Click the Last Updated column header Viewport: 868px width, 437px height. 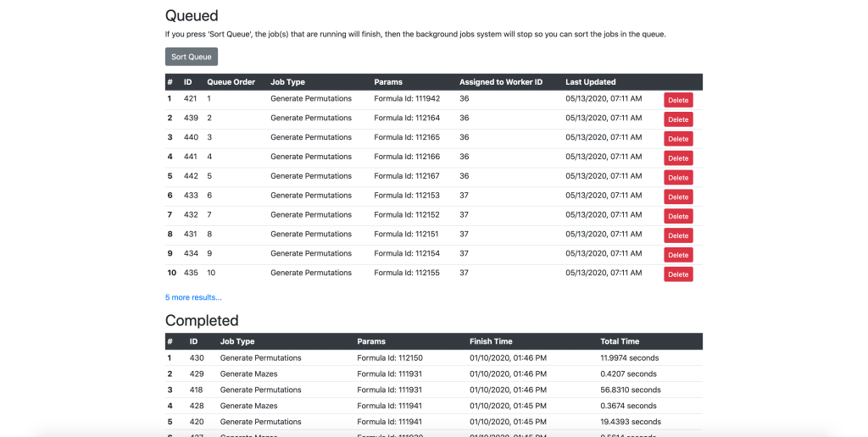(590, 82)
